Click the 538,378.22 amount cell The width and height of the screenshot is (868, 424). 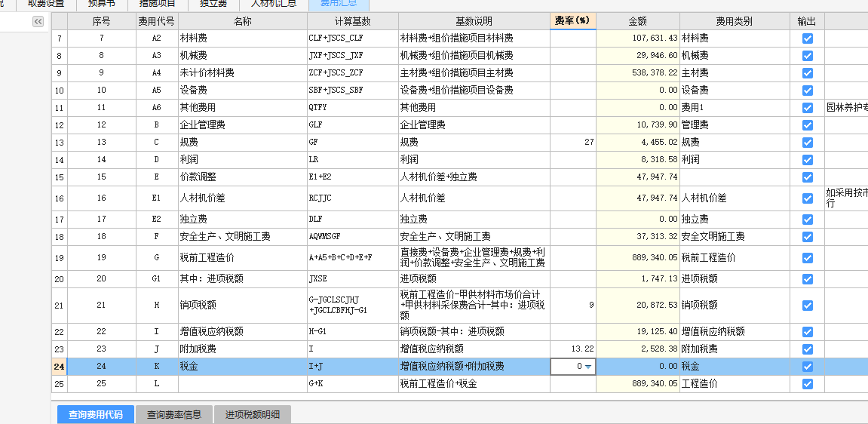638,73
